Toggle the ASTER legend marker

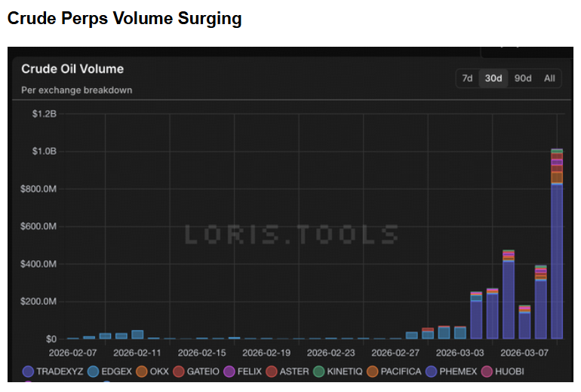270,372
